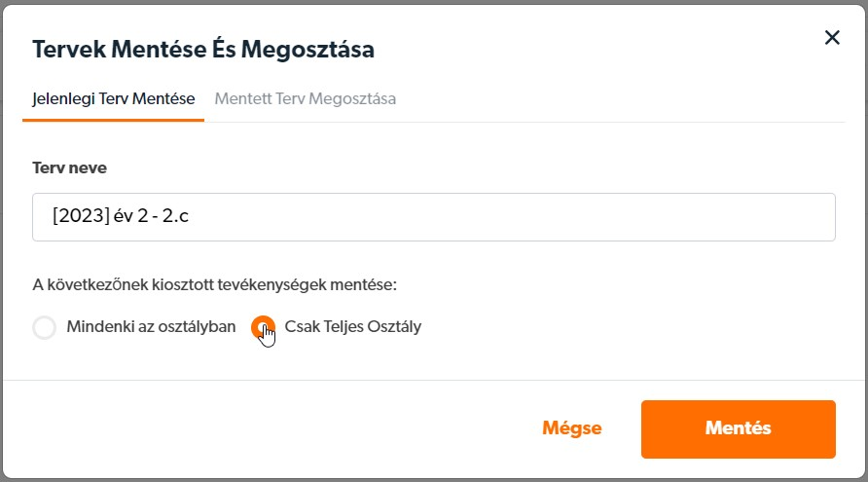The width and height of the screenshot is (868, 482).
Task: Click the 'Csak Teljes Osztály' label text
Action: click(352, 326)
